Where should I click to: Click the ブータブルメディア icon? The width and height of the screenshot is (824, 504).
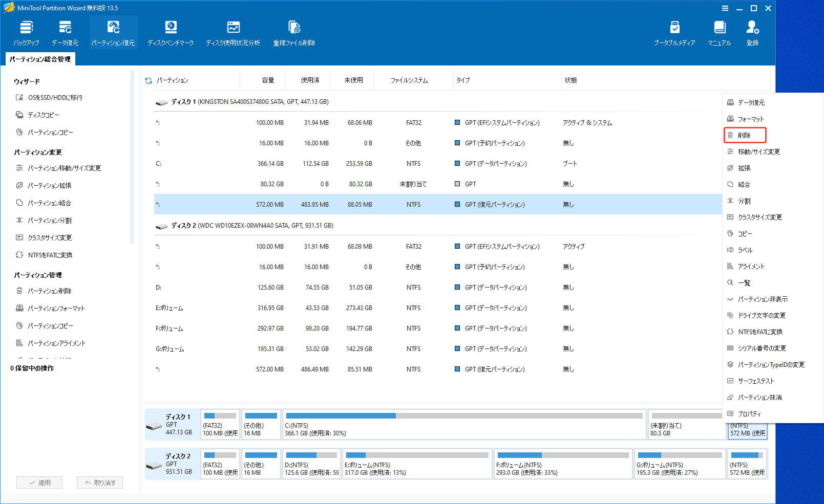tap(675, 32)
